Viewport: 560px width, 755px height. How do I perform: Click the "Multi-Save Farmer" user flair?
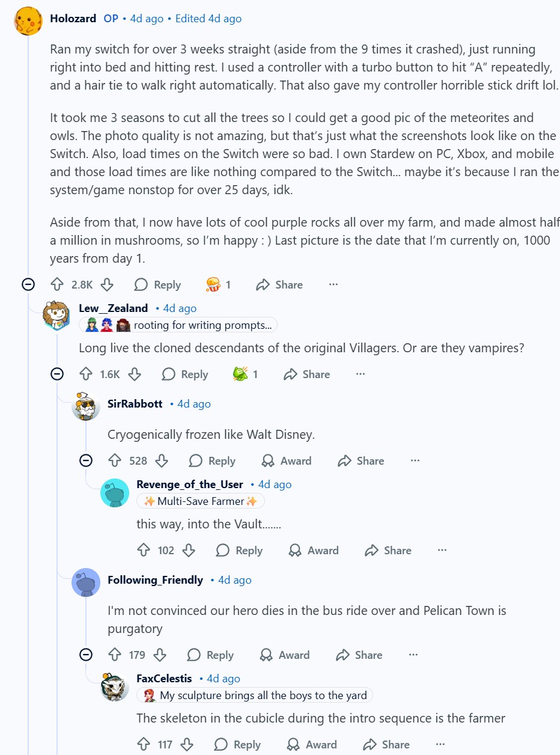coord(201,501)
